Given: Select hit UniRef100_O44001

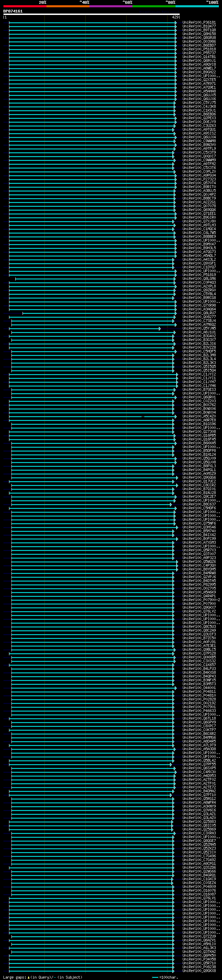Looking at the screenshot, I should point(199,688).
